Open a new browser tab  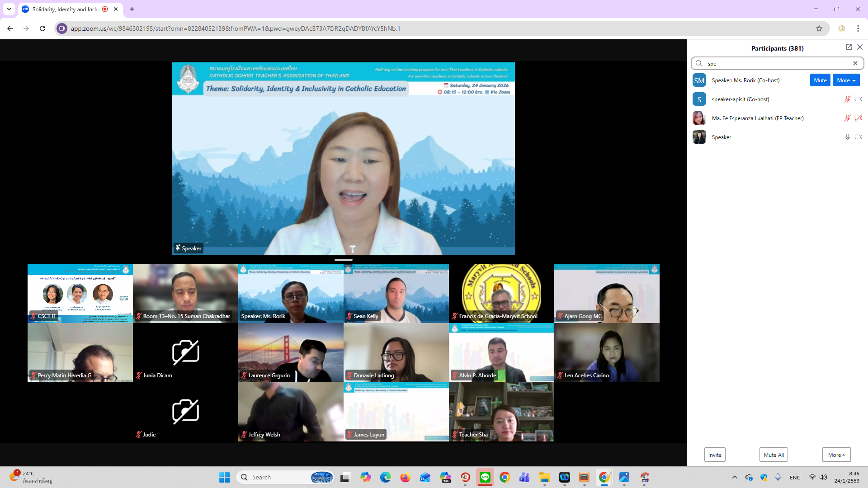click(132, 9)
